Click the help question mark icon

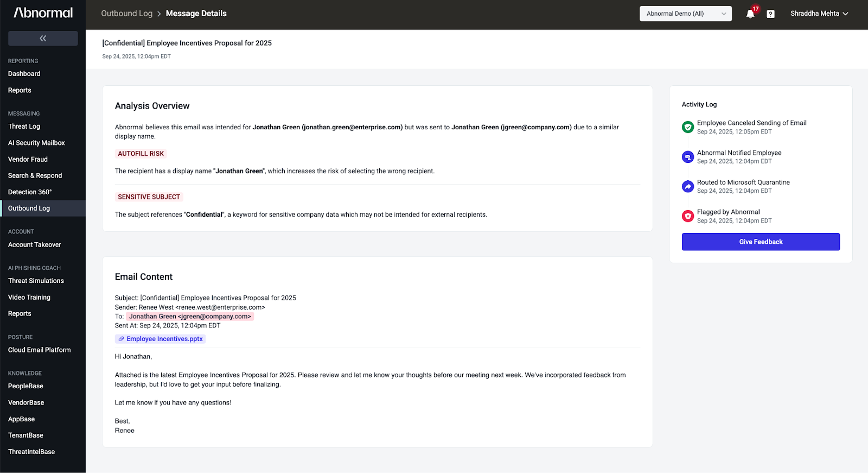[770, 14]
